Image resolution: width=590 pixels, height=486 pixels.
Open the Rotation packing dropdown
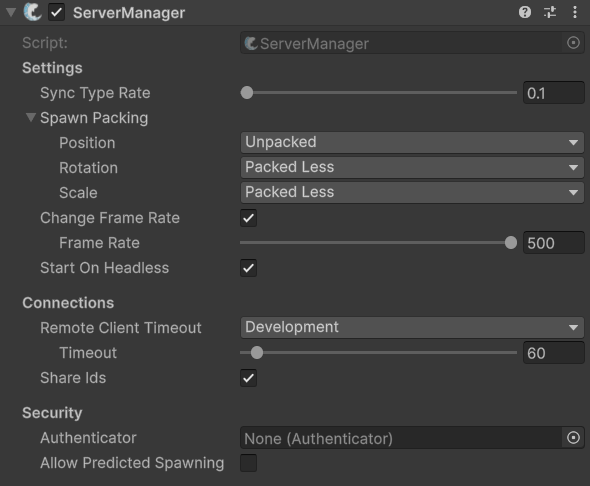coord(412,167)
